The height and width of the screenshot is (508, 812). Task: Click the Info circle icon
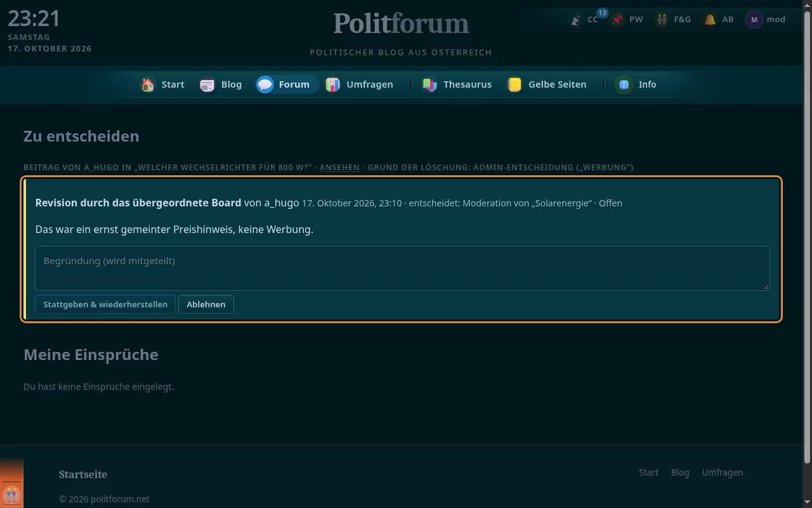[x=624, y=84]
